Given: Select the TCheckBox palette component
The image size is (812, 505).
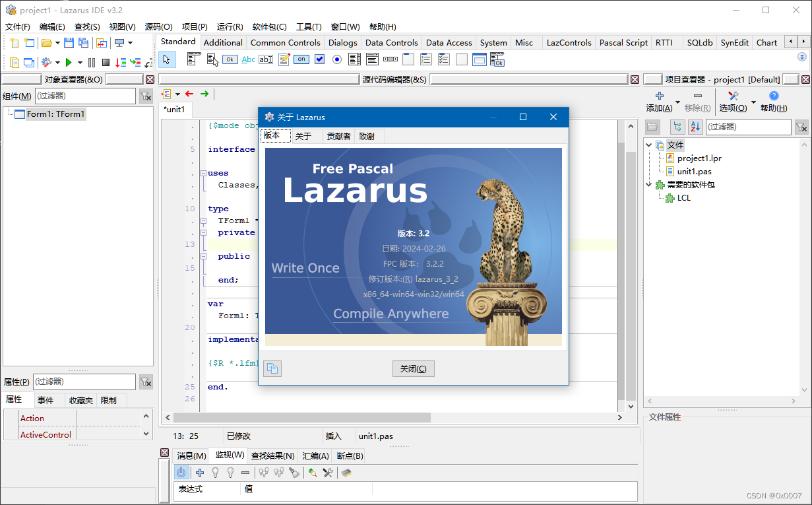Looking at the screenshot, I should [x=319, y=59].
